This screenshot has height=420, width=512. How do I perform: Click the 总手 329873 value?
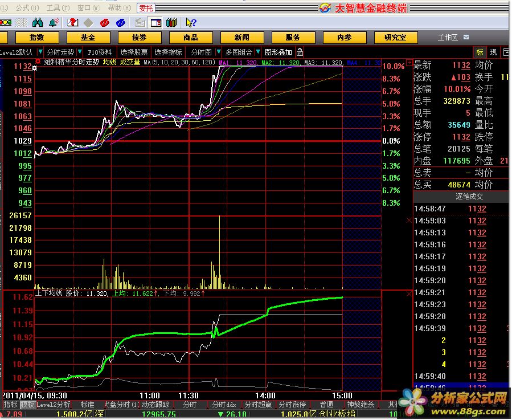pos(457,101)
